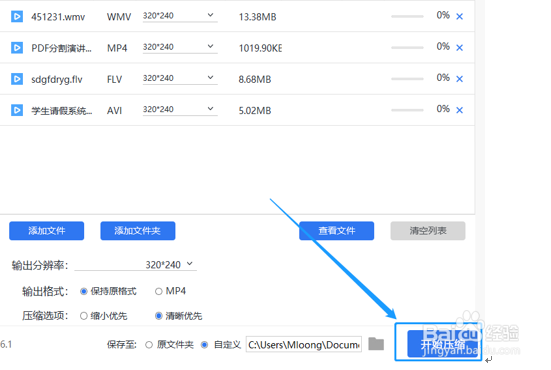551x370 pixels.
Task: Open the resolution dropdown for the AVI file
Action: point(180,110)
